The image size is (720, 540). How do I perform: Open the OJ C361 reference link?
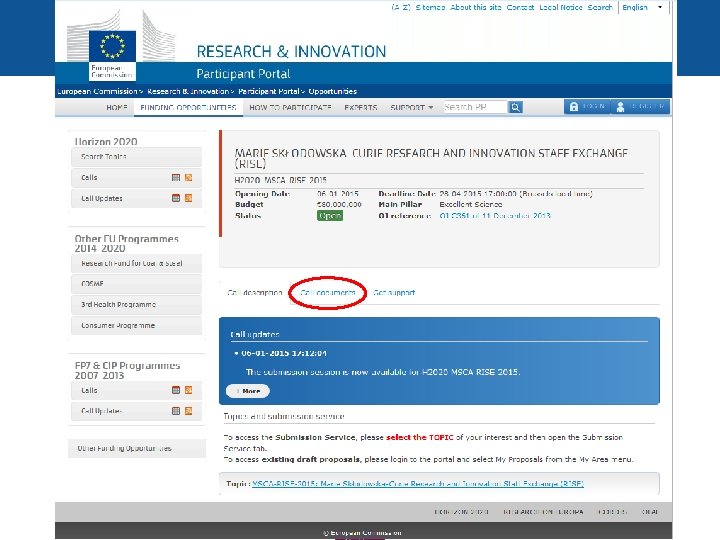point(495,215)
